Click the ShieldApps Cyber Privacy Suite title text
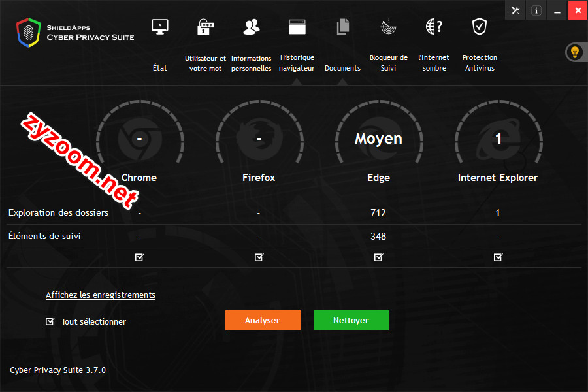This screenshot has height=392, width=588. point(90,33)
